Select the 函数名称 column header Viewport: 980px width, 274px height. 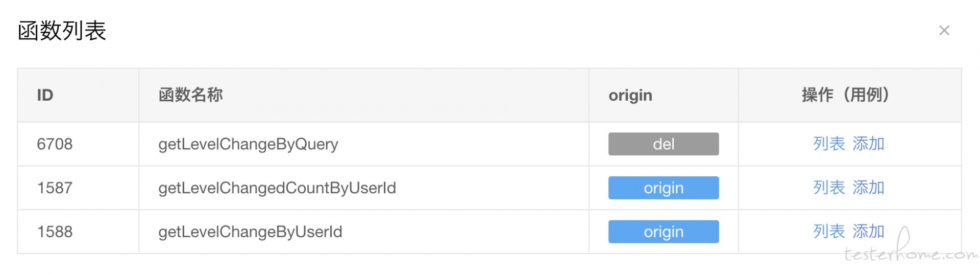tap(190, 95)
